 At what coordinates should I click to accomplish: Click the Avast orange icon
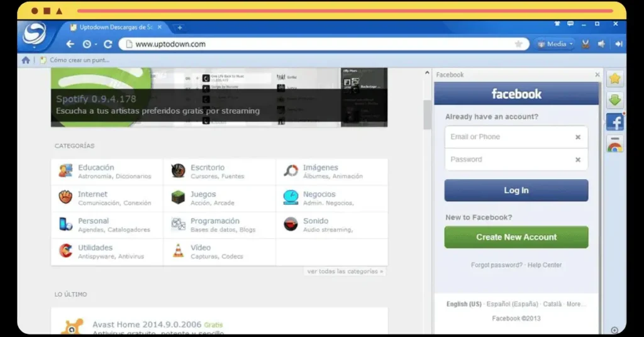(x=72, y=326)
